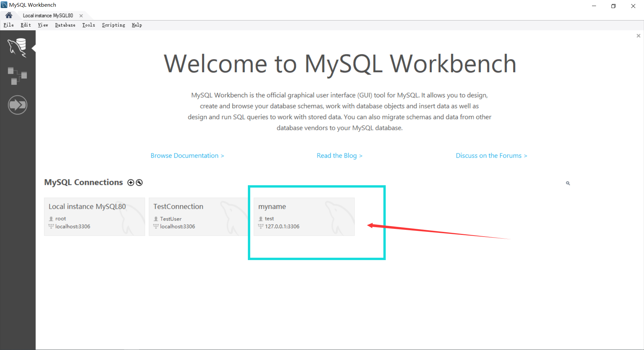This screenshot has width=644, height=350.
Task: Open connection management via the wrench icon
Action: pyautogui.click(x=139, y=183)
